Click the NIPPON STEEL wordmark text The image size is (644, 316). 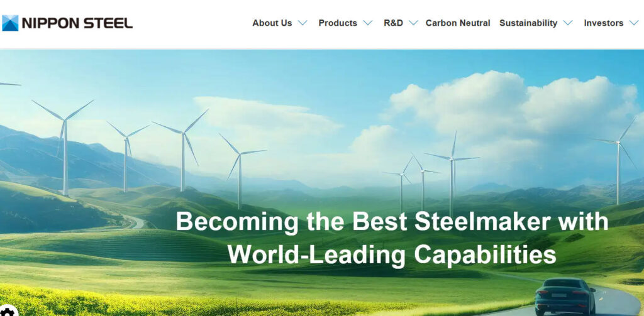tap(77, 23)
